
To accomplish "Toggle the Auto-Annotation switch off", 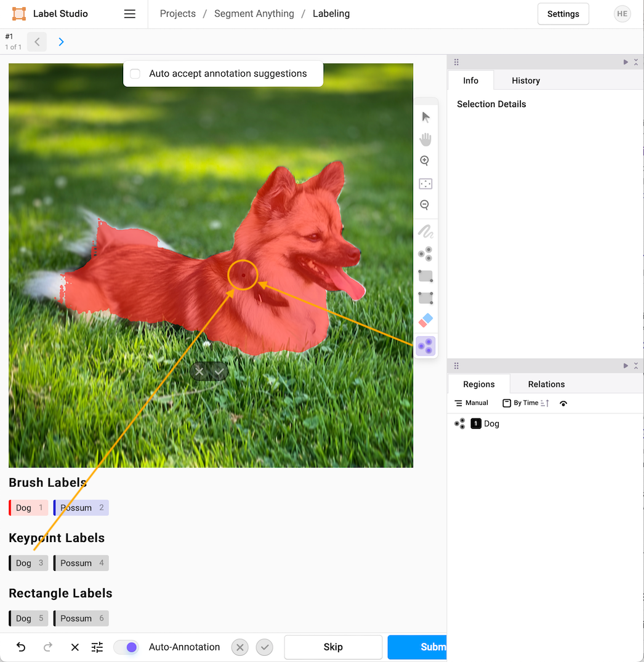I will pyautogui.click(x=126, y=647).
